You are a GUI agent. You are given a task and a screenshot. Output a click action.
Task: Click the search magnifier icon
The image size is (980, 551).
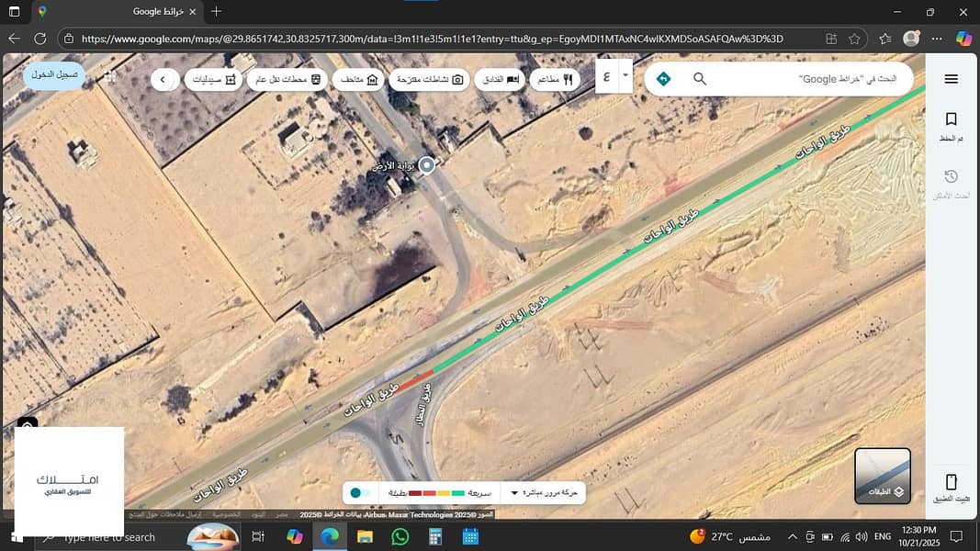[x=700, y=79]
